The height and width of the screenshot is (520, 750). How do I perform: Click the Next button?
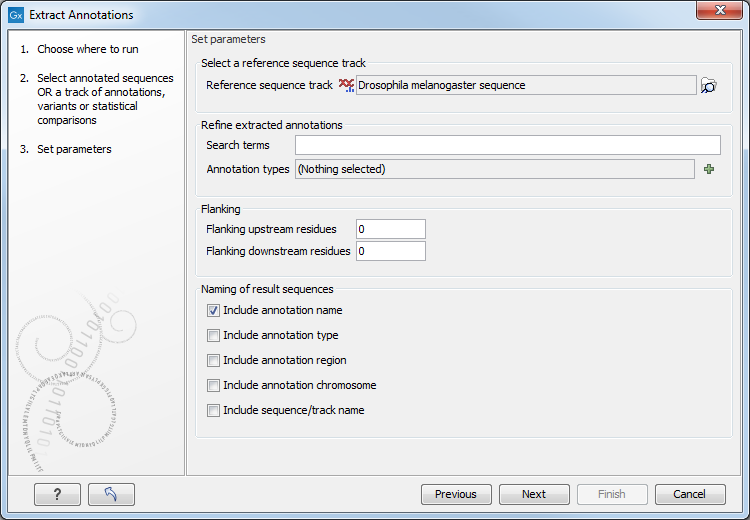pos(534,494)
